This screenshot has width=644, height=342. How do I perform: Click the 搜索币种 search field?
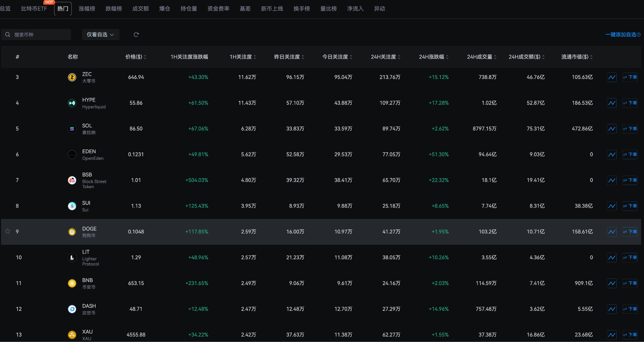coord(36,35)
